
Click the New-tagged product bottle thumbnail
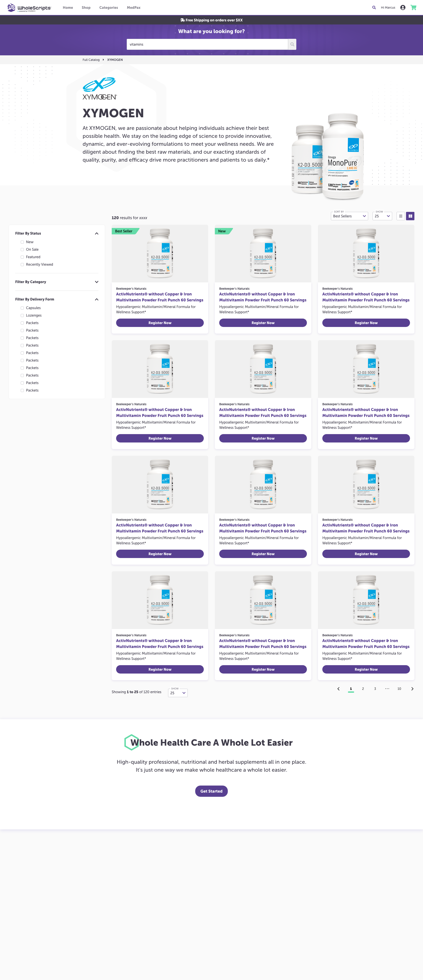coord(263,253)
